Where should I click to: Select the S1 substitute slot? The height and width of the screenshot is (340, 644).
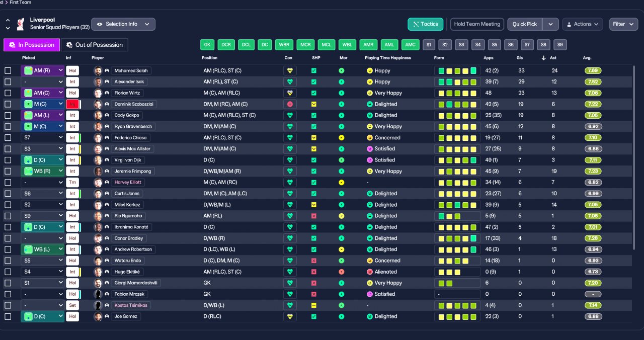pos(429,45)
